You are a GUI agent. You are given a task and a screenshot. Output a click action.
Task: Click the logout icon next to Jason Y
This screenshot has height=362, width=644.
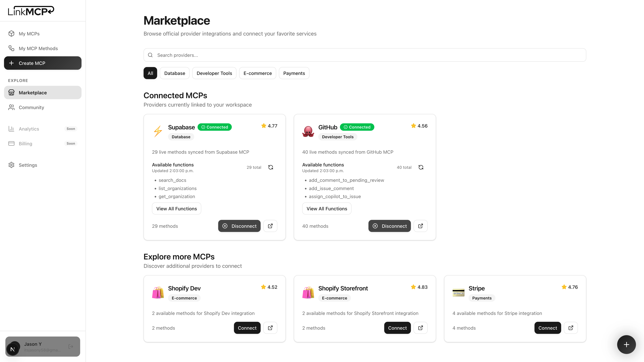tap(71, 347)
